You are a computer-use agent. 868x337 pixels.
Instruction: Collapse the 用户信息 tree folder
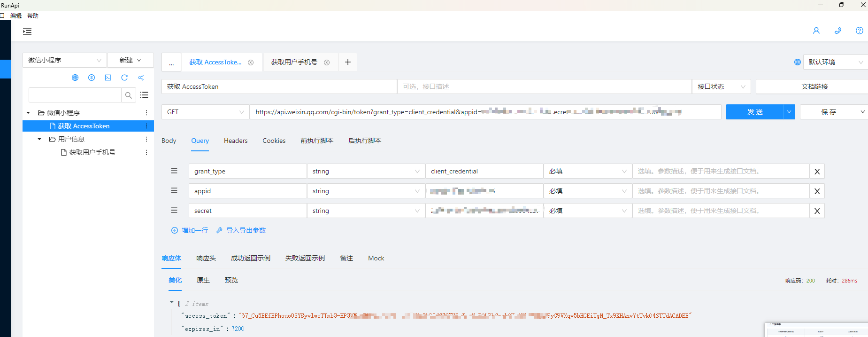(x=39, y=139)
